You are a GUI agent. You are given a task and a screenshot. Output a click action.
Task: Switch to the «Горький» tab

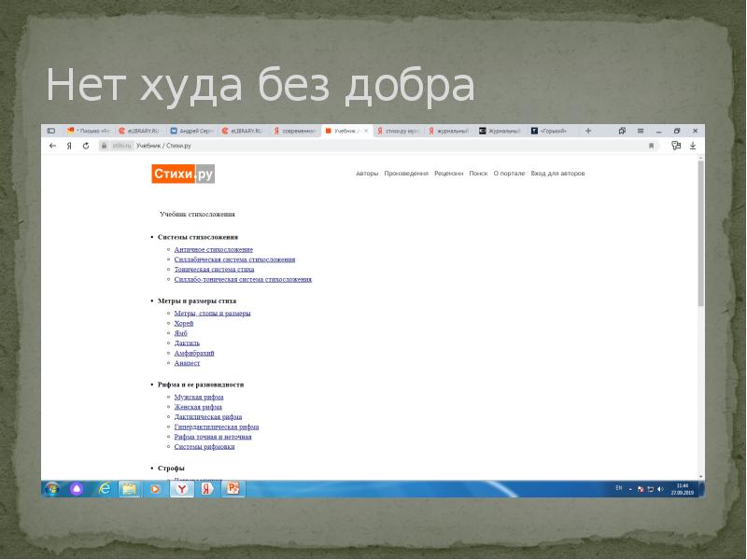pyautogui.click(x=551, y=132)
